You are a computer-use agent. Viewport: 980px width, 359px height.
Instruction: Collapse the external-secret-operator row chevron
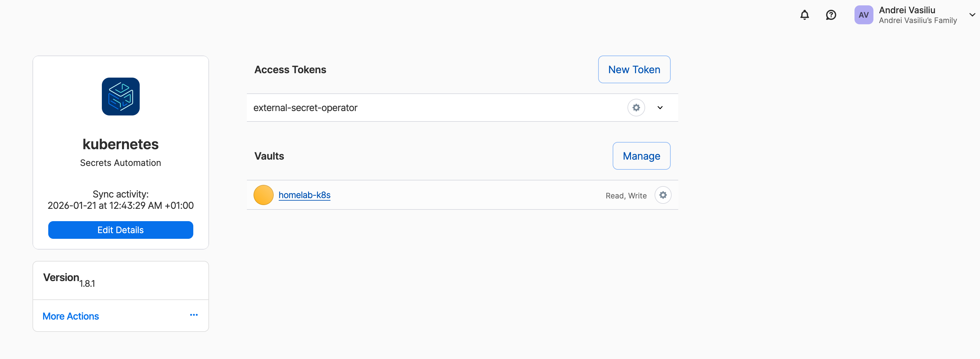(x=660, y=107)
